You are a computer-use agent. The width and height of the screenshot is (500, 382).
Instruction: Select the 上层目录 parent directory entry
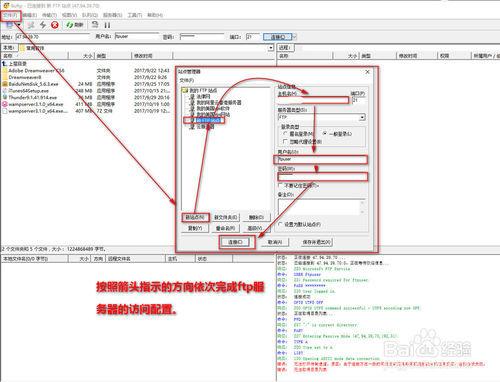pyautogui.click(x=14, y=64)
